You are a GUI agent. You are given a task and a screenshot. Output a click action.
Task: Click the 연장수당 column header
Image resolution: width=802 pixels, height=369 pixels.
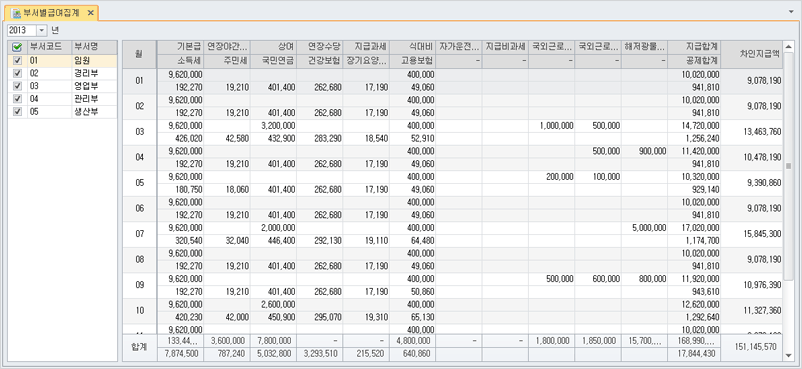pos(320,47)
